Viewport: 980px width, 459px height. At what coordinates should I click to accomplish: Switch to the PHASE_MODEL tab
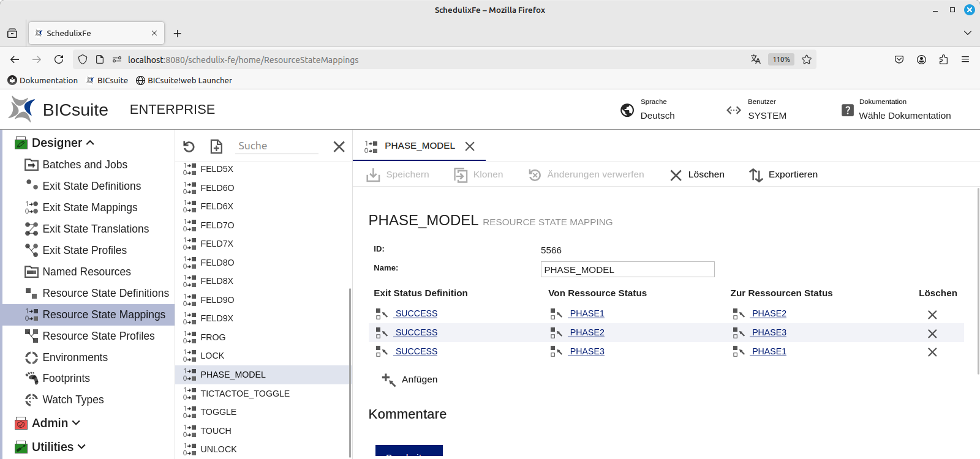[x=420, y=146]
